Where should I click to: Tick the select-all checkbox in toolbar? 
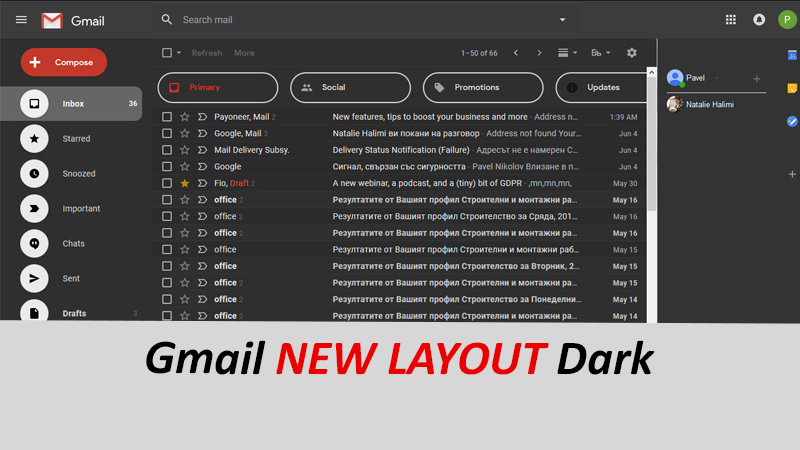click(x=167, y=53)
